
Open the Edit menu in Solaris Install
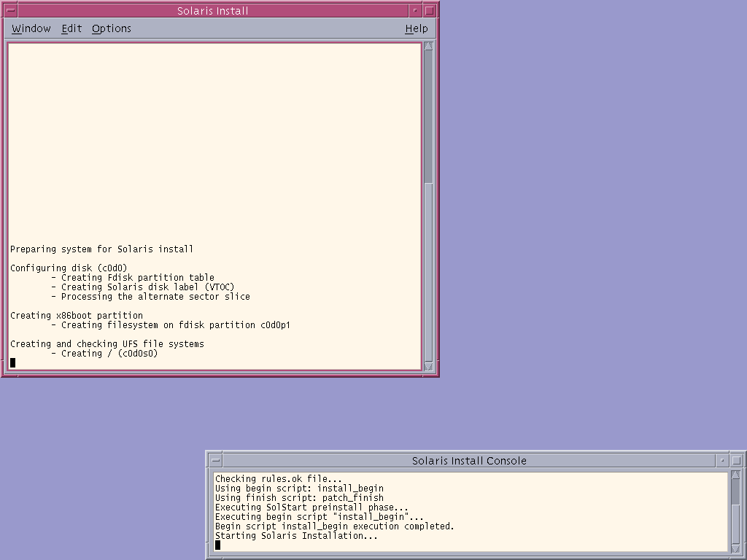pos(71,28)
